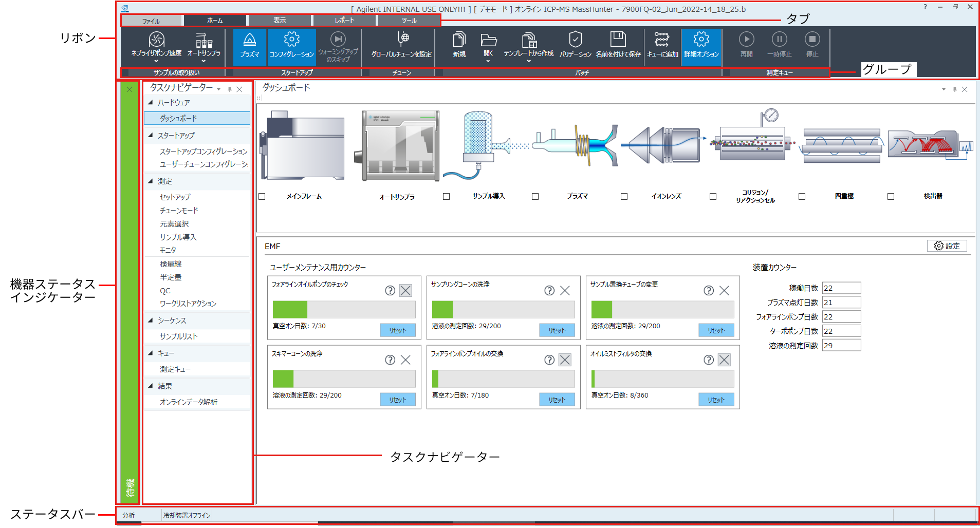Toggle X box of フォアラインオイルポンプのチェック
The height and width of the screenshot is (528, 980).
point(405,291)
